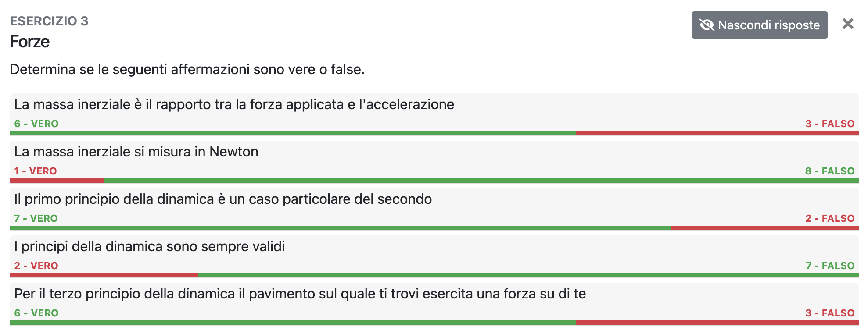
Task: Hide answers with the Nascondi risposte button
Action: pos(759,25)
